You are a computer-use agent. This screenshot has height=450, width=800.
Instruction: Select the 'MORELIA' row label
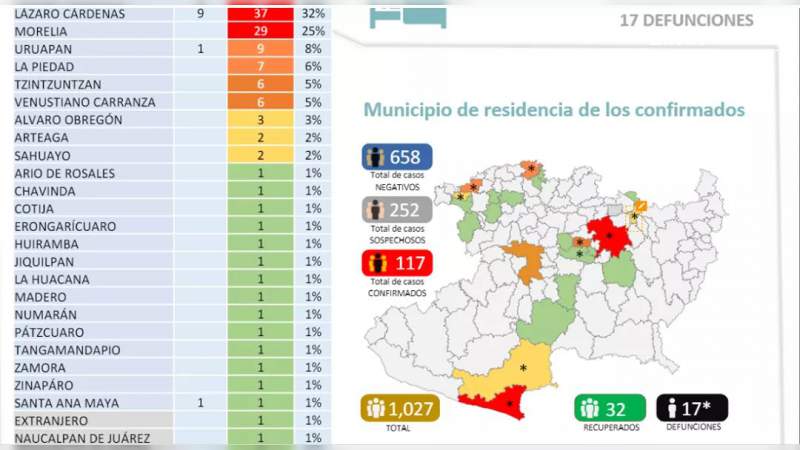point(41,32)
